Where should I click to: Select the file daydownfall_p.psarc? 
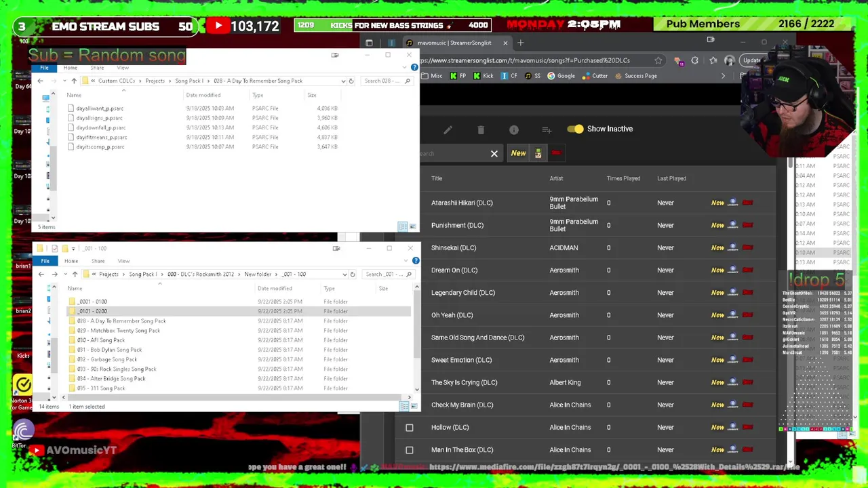(101, 127)
